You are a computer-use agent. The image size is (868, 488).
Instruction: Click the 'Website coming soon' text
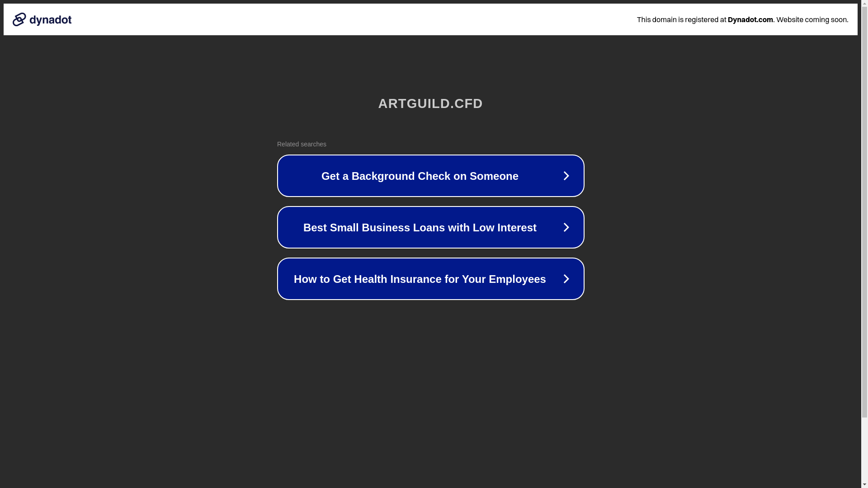point(812,19)
